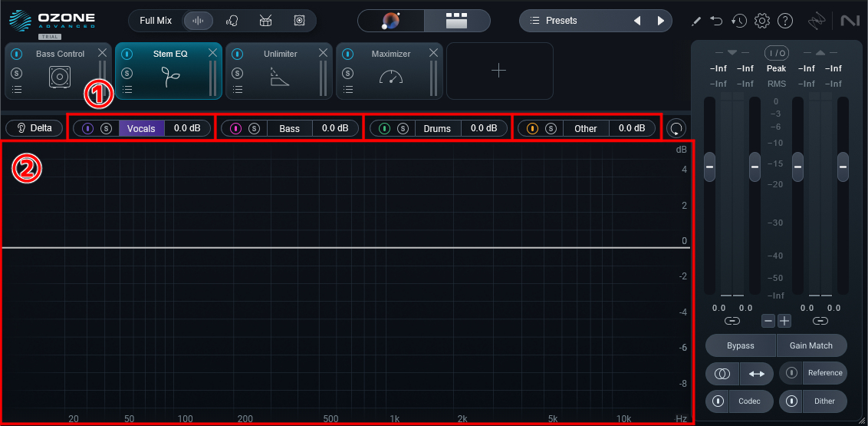Viewport: 868px width, 426px height.
Task: Toggle power for the Bass Control module
Action: (17, 54)
